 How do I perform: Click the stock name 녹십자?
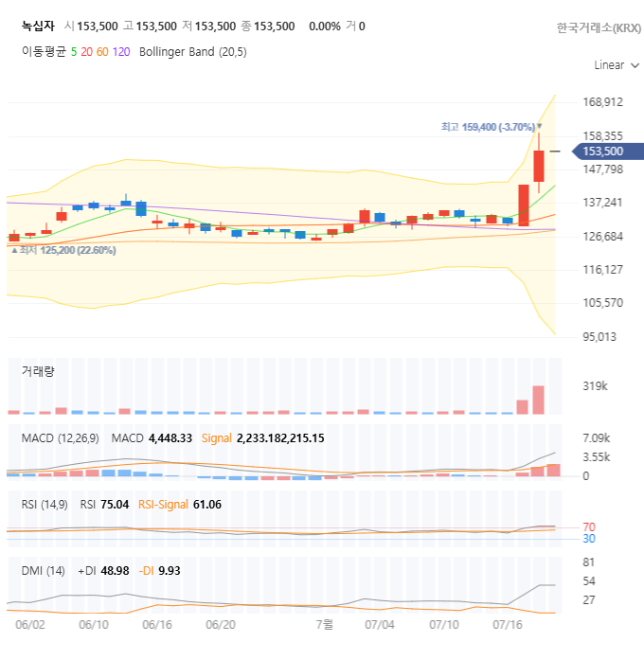pos(38,27)
